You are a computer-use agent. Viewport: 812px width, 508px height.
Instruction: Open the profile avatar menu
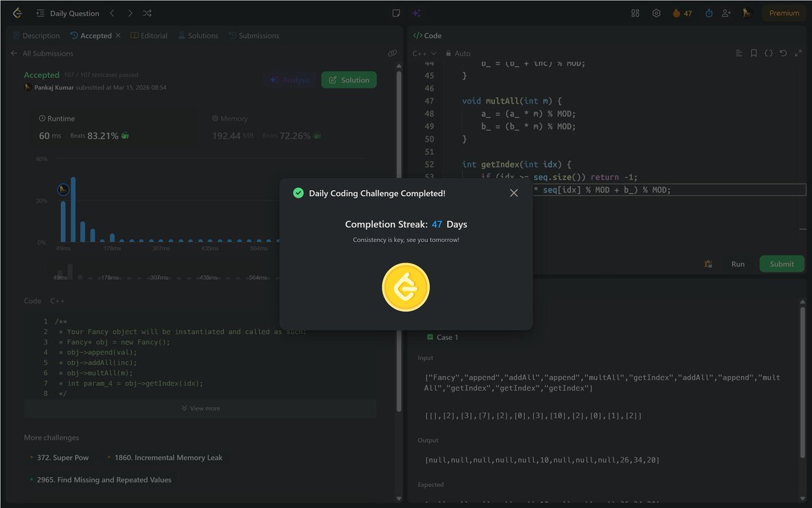point(747,13)
